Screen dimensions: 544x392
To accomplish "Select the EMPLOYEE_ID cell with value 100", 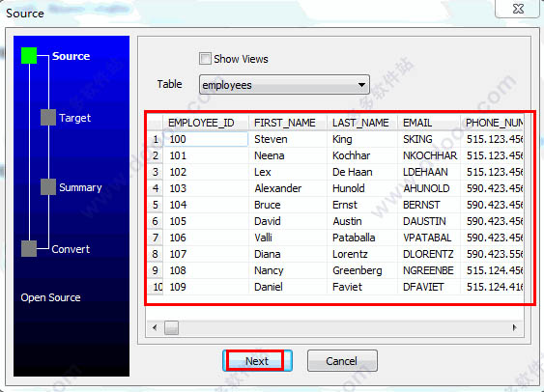I will pyautogui.click(x=206, y=139).
